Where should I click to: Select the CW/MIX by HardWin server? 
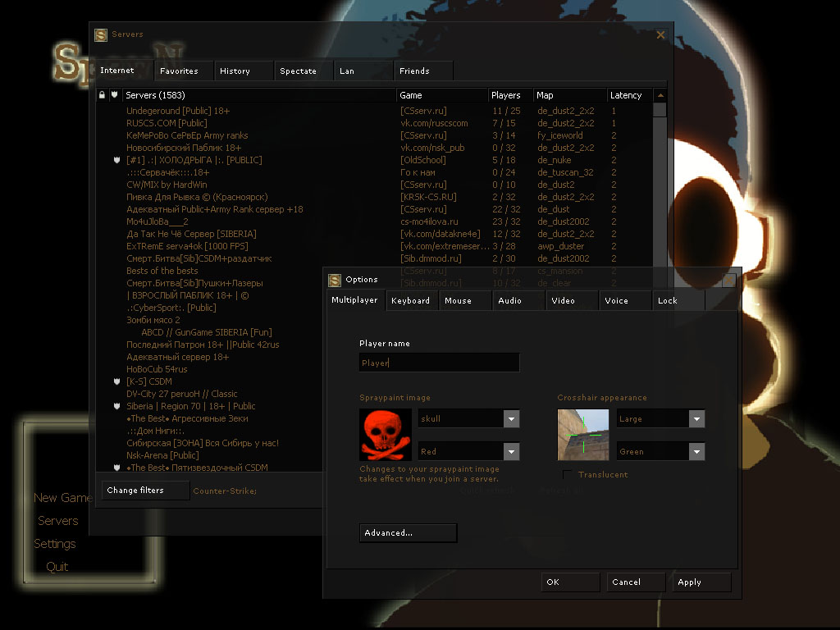[167, 185]
